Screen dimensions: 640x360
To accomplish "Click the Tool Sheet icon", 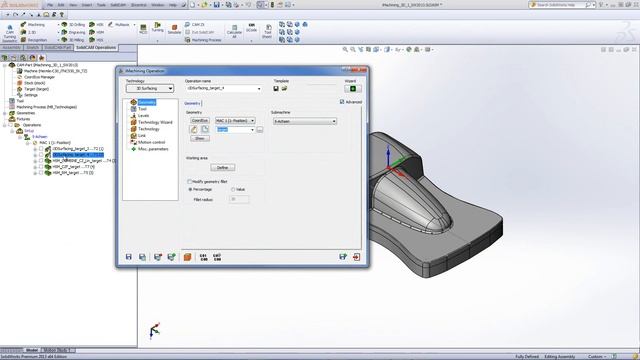I will tap(267, 32).
